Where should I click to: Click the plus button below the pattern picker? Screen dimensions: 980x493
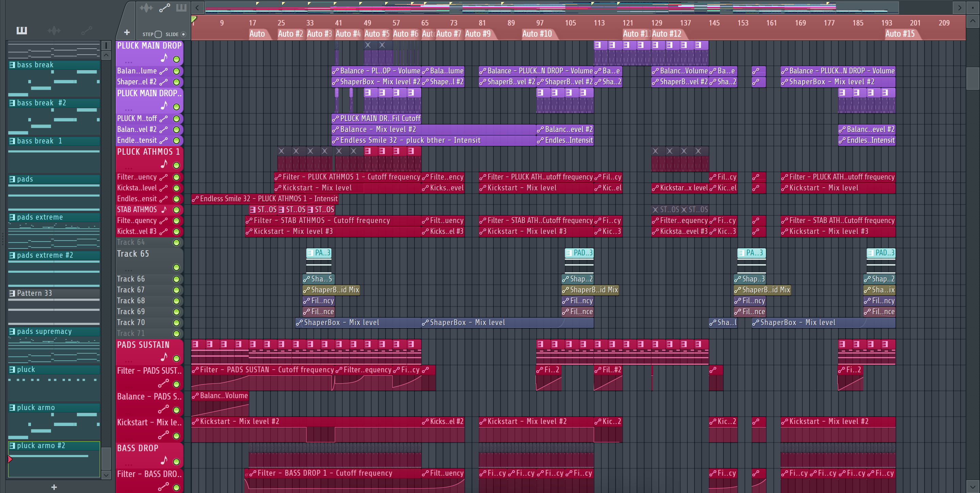tap(54, 487)
